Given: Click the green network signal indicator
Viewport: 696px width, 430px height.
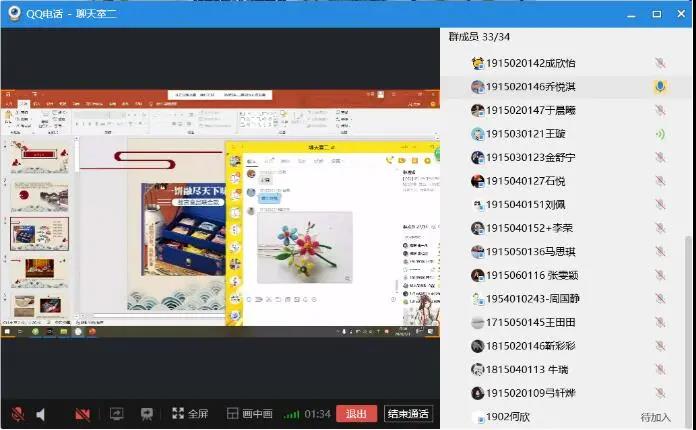Looking at the screenshot, I should 291,414.
